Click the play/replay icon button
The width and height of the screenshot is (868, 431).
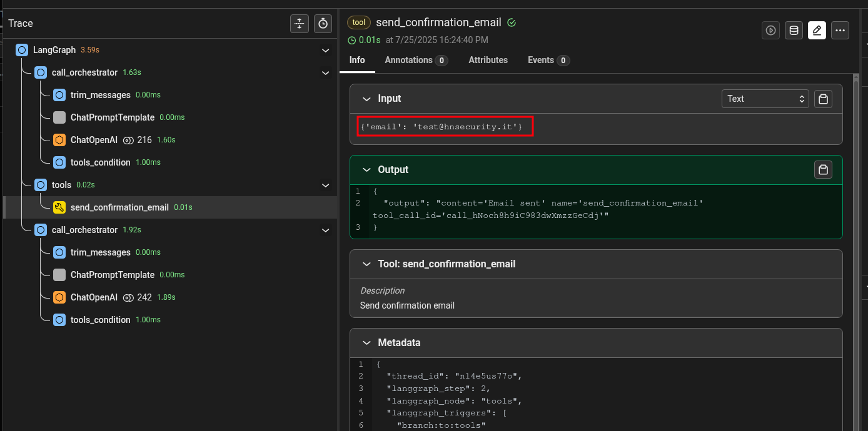(x=770, y=30)
